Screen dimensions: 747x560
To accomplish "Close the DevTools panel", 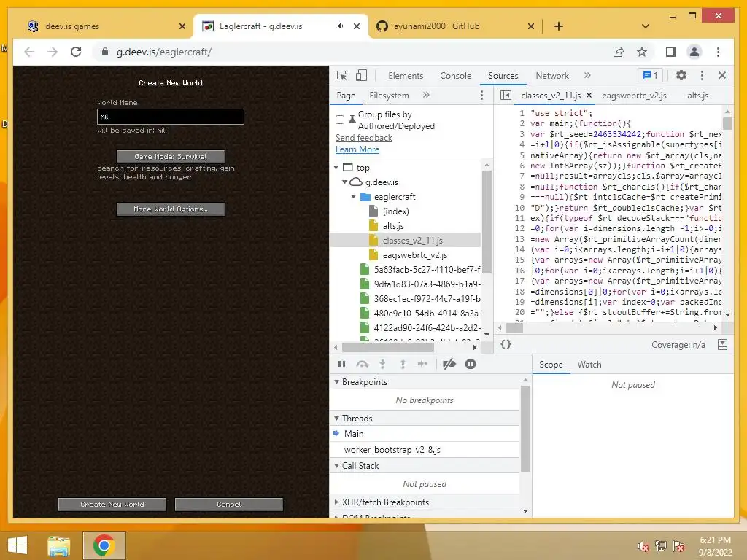I will (x=722, y=75).
